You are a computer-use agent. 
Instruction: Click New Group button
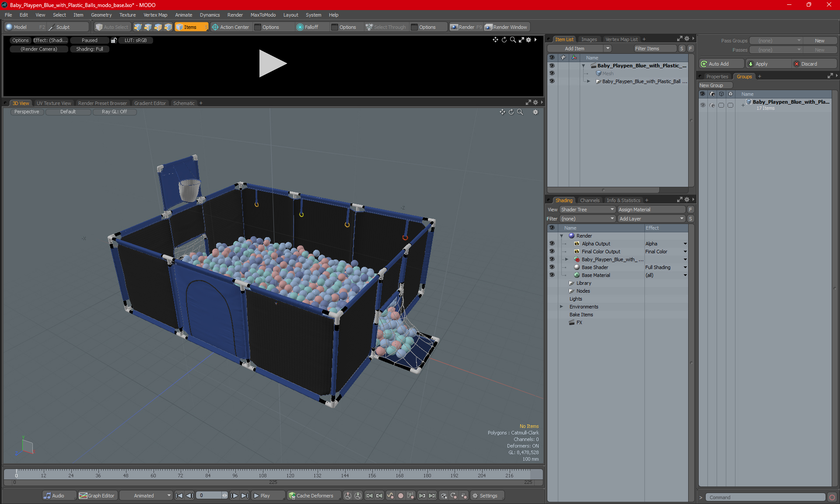tap(715, 85)
